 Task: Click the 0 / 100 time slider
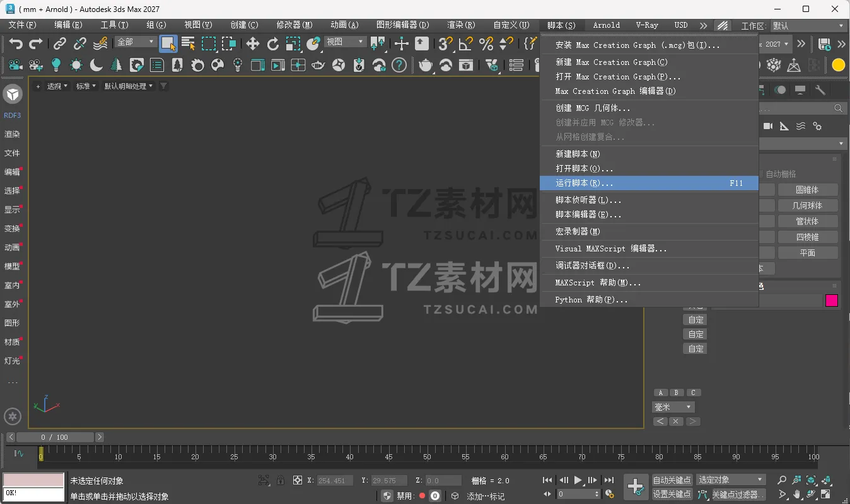[55, 437]
